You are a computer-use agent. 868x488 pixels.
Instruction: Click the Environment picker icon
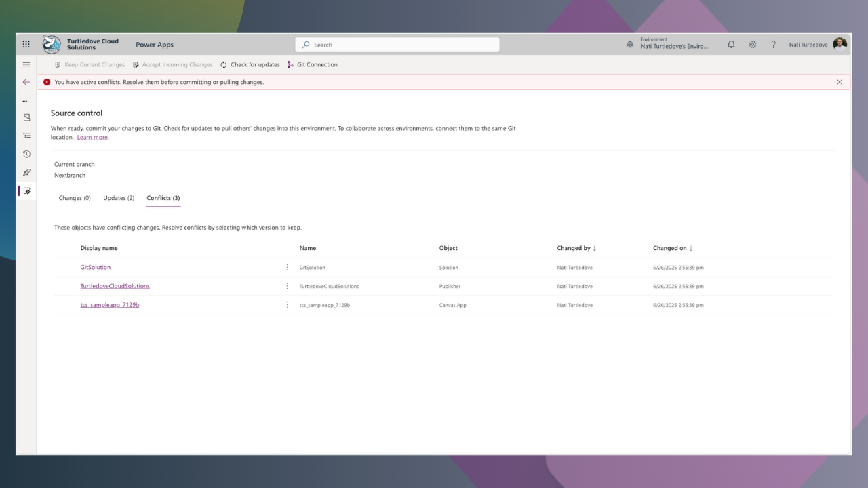pos(630,45)
